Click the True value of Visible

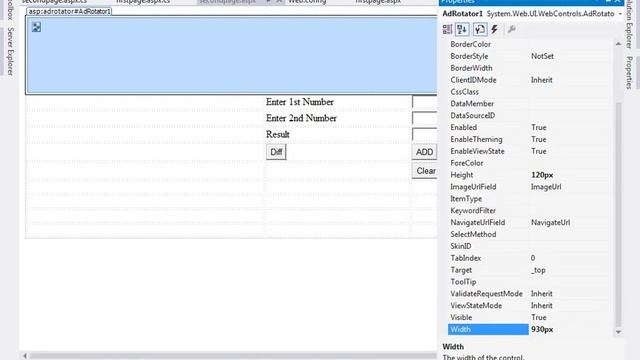pyautogui.click(x=538, y=317)
